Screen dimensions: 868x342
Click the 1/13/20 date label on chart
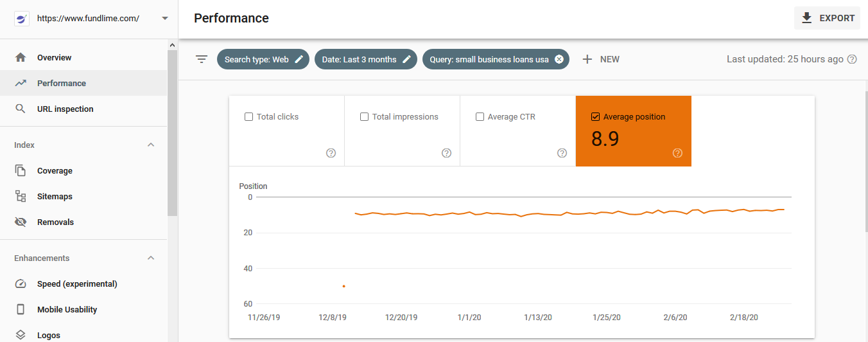click(537, 318)
